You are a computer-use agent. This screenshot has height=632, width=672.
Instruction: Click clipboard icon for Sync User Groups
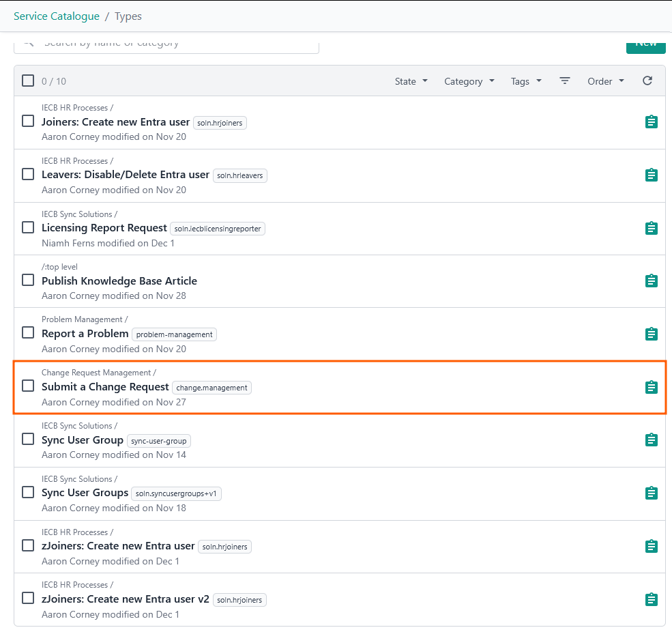[652, 493]
